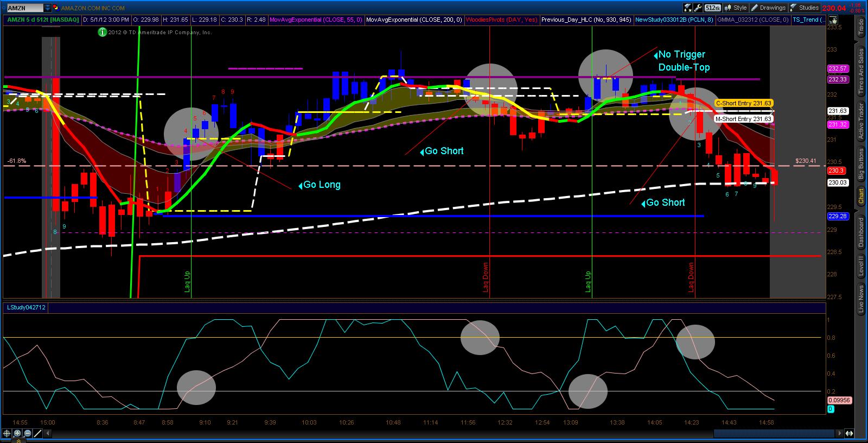Screen dimensions: 868x443
Task: Click the MovAvgExponential (CLOSE, 200, 0) study label
Action: [414, 20]
